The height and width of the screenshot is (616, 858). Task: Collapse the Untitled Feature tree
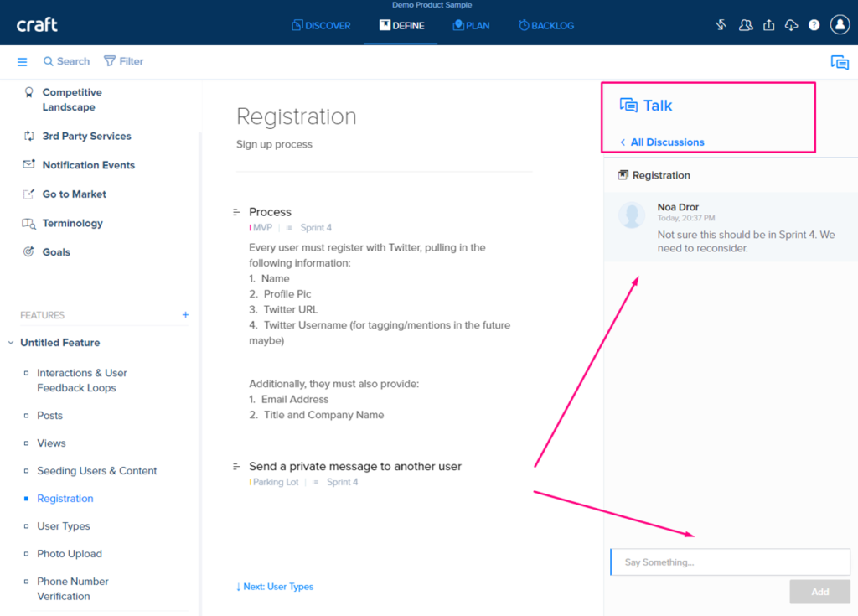[x=11, y=343]
